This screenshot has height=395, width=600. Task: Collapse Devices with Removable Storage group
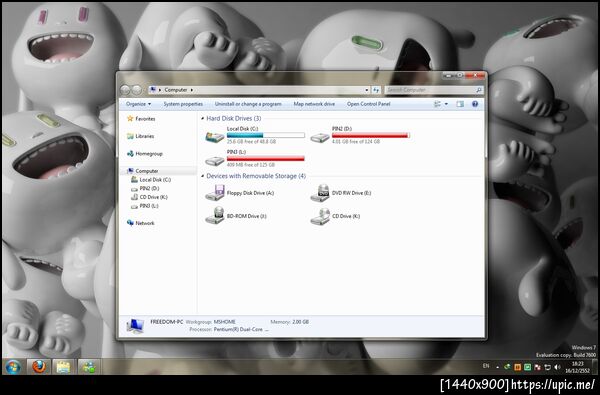click(x=202, y=176)
